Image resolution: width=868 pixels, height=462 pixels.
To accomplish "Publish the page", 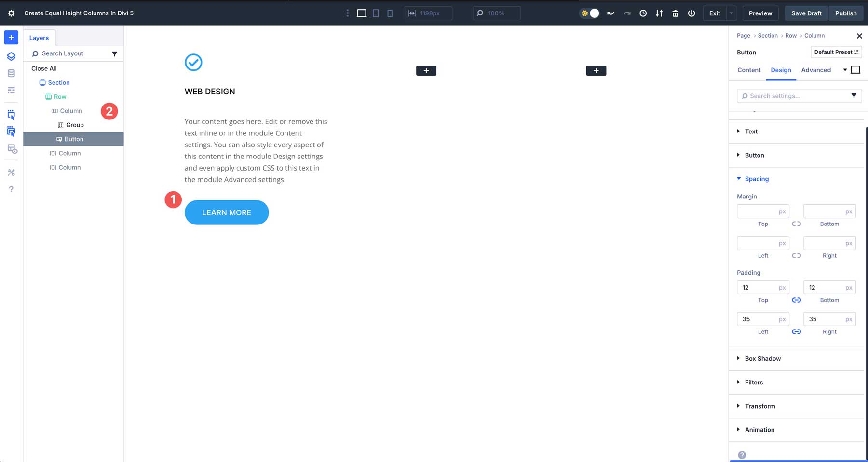I will coord(846,13).
